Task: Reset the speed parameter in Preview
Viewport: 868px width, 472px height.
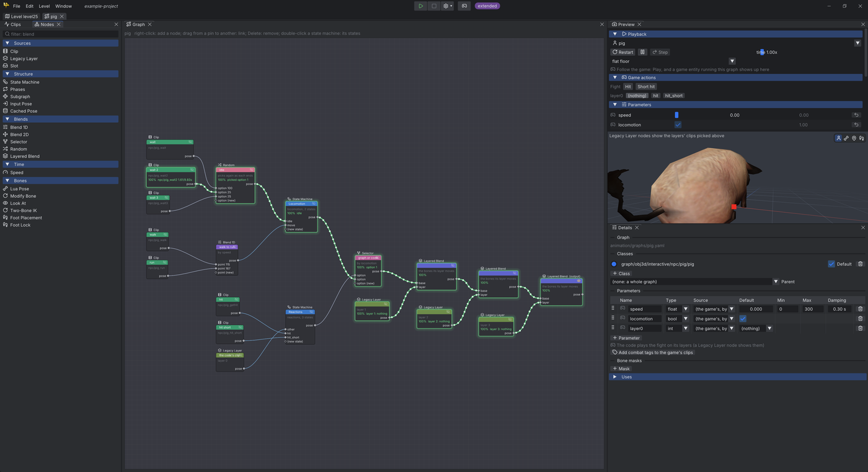Action: 856,115
